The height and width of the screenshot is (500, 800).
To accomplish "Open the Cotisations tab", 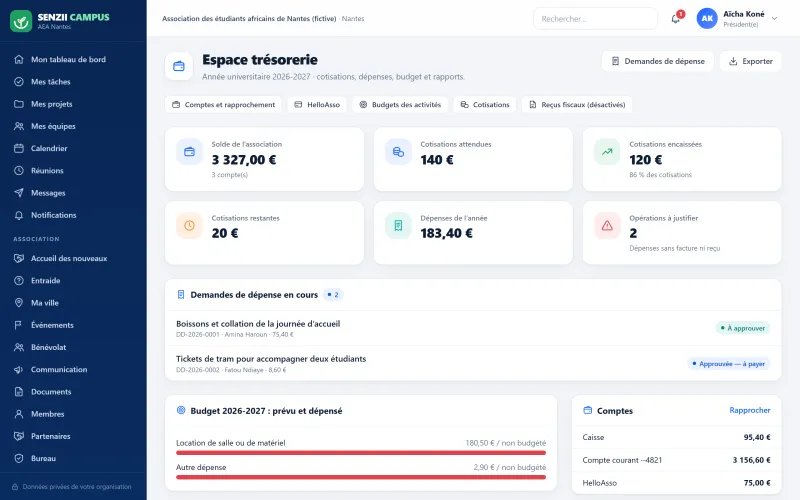I will 485,105.
